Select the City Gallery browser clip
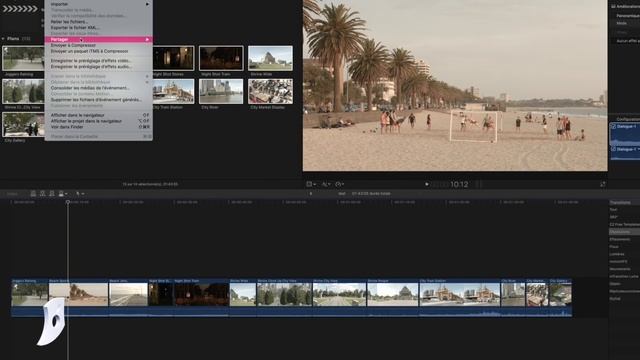 click(23, 124)
